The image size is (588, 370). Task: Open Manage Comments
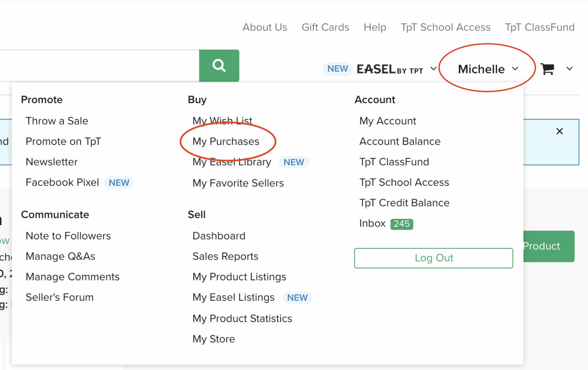click(x=73, y=277)
